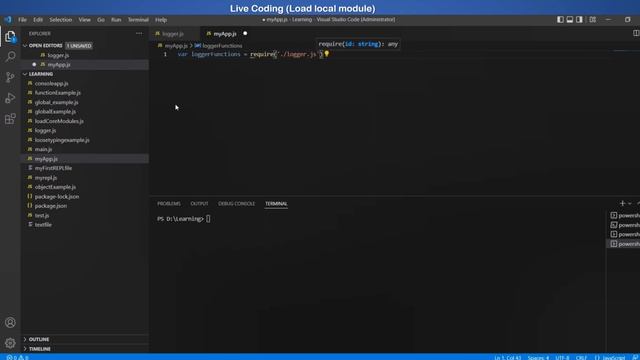
Task: Click the CRLF line ending status item
Action: (581, 358)
